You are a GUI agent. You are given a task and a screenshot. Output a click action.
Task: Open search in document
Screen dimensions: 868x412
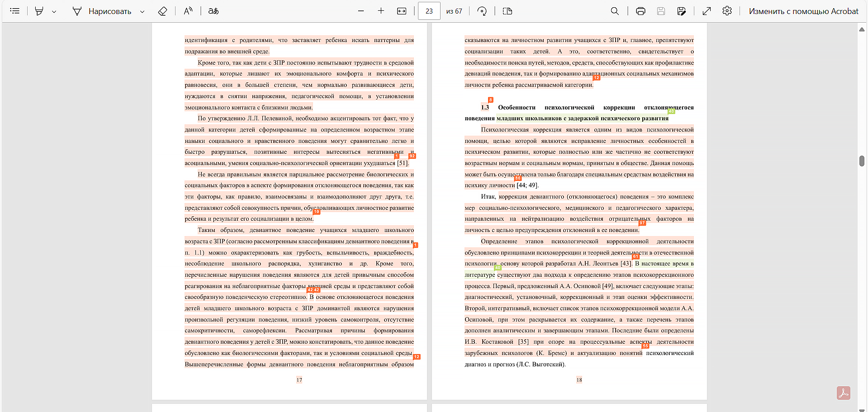pos(615,11)
